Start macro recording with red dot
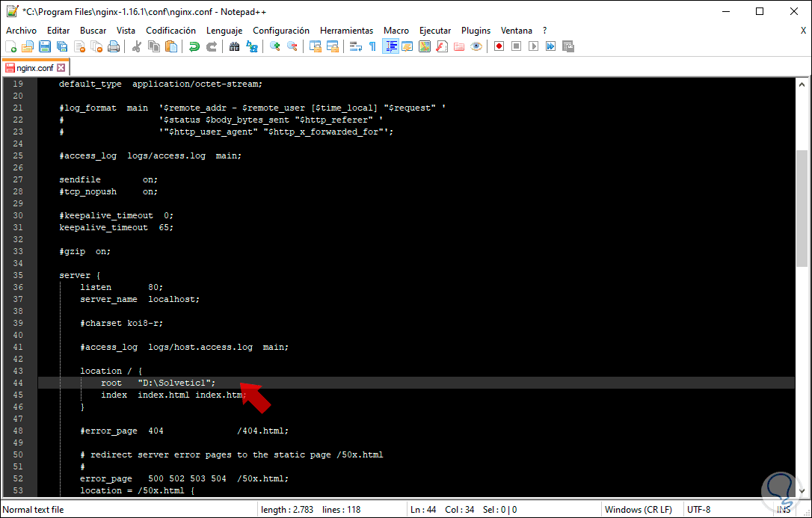 point(499,46)
